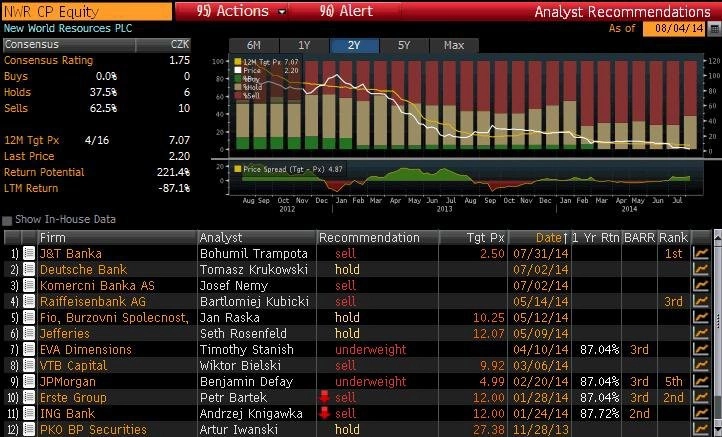The height and width of the screenshot is (437, 722).
Task: Open document icon for PKO BP Securities row
Action: pos(29,430)
